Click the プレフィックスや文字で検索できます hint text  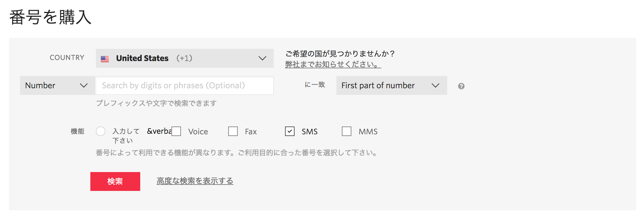[156, 103]
